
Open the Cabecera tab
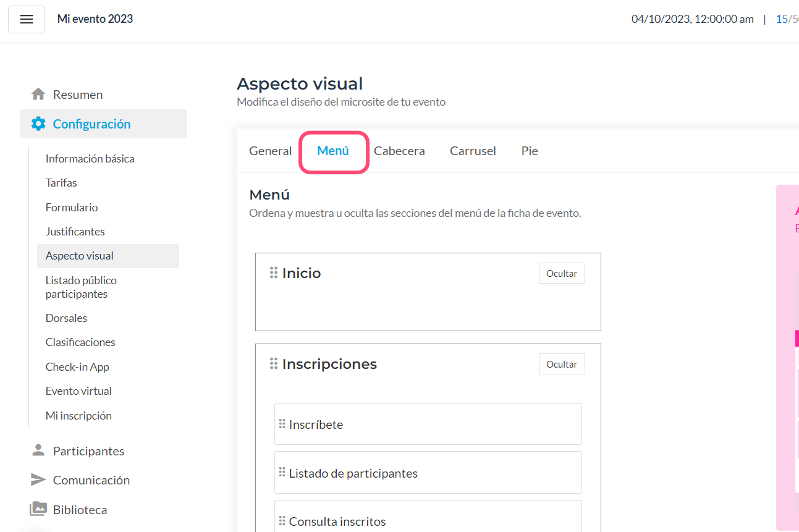[399, 151]
